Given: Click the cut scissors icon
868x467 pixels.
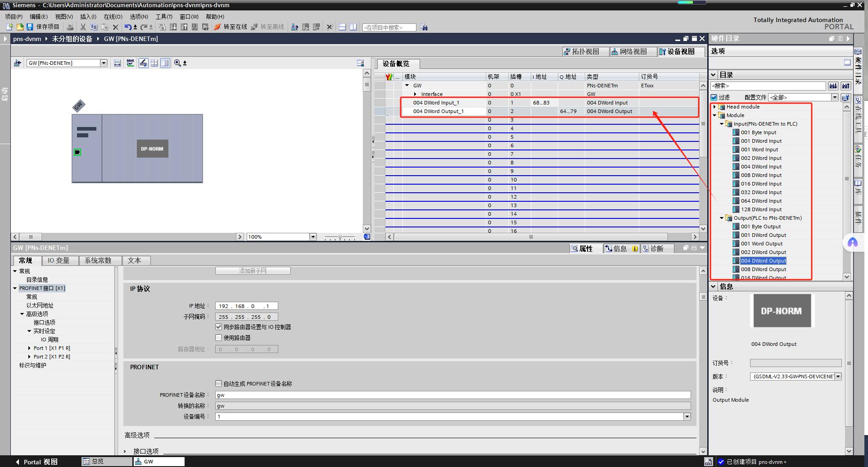Looking at the screenshot, I should click(83, 27).
